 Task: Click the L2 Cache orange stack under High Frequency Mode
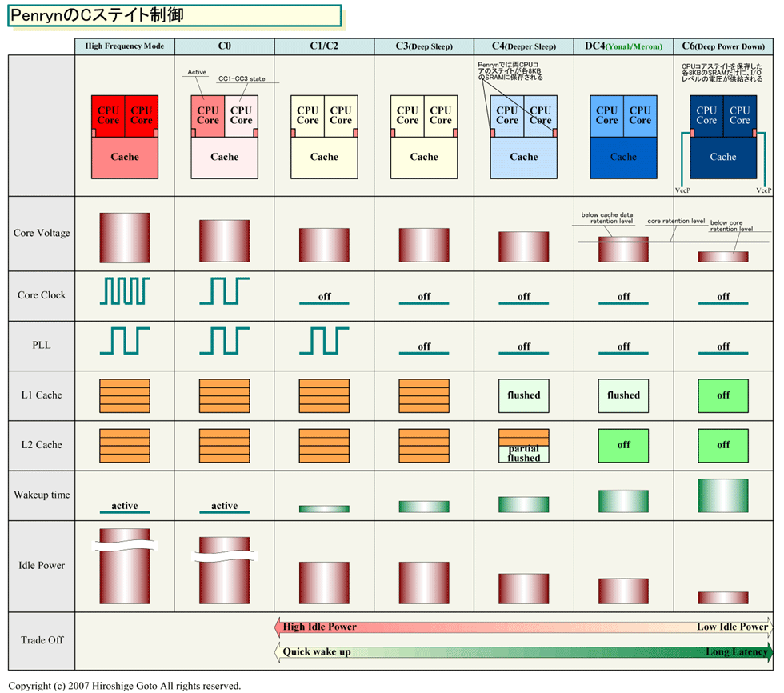[125, 446]
